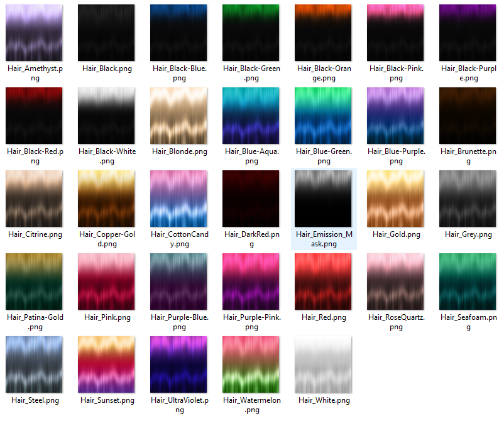Select the Hair_Purple-Pink.png thumbnail
Image resolution: width=504 pixels, height=421 pixels.
pyautogui.click(x=251, y=282)
